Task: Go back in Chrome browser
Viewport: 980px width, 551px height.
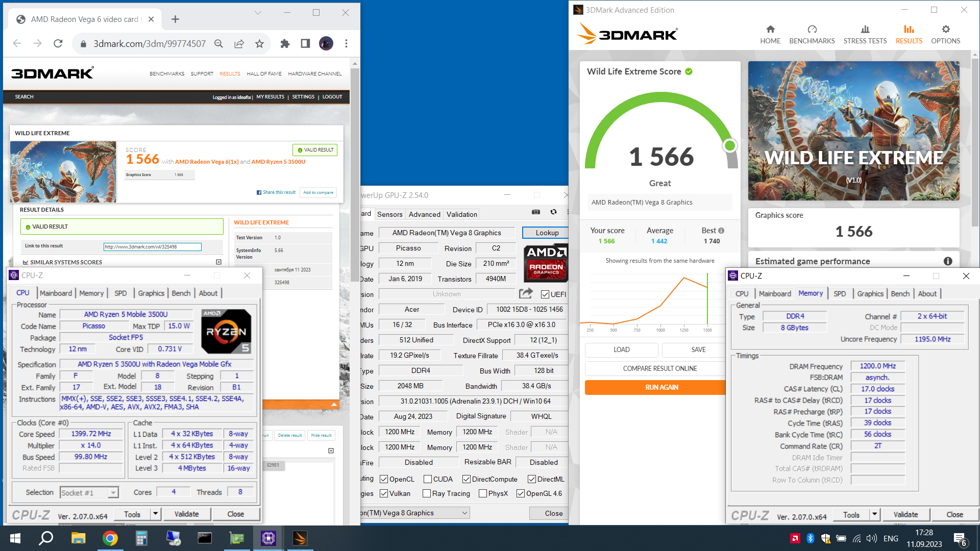Action: [17, 44]
